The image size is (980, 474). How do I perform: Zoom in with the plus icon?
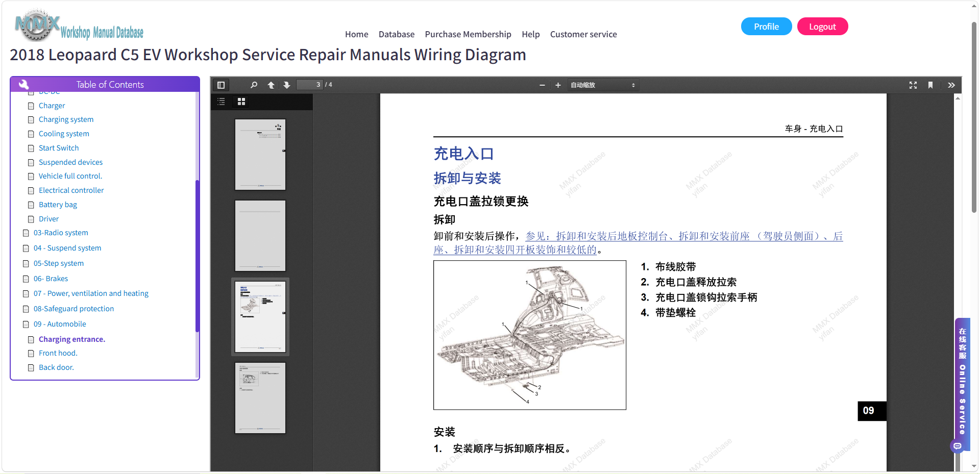click(558, 85)
